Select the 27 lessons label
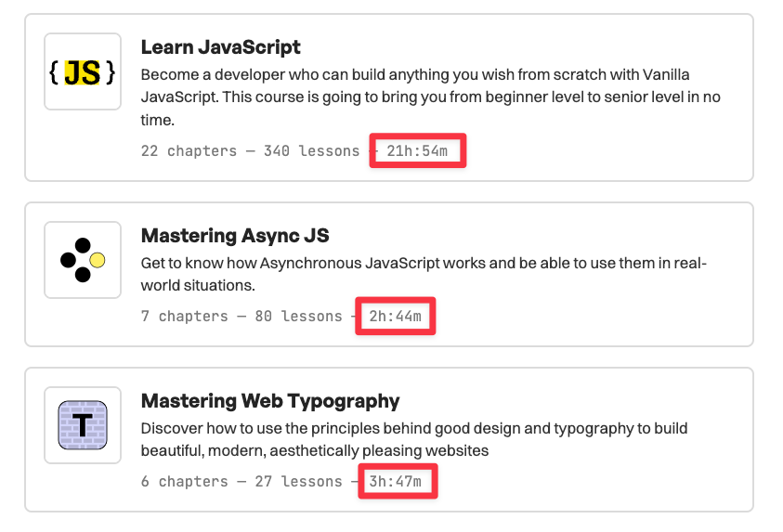Viewport: 783px width, 532px height. (x=298, y=482)
